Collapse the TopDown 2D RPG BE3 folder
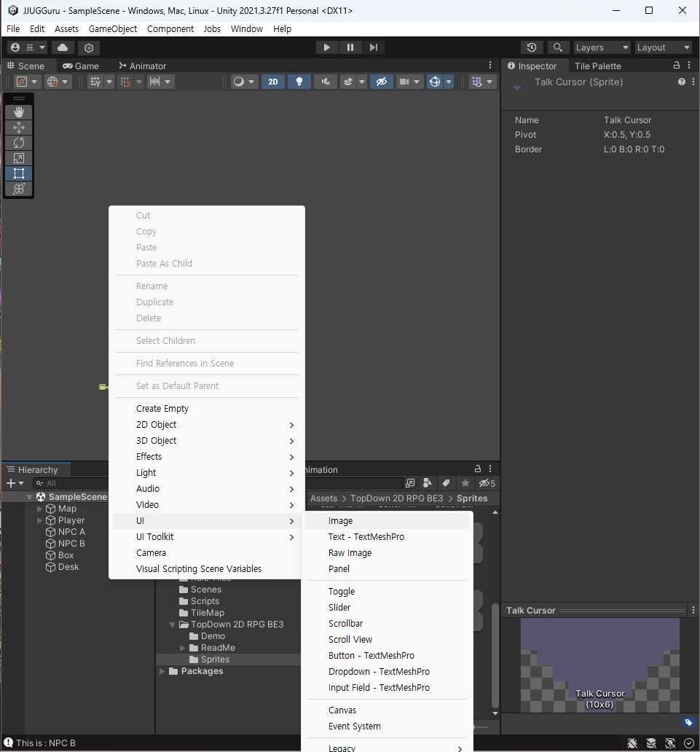The width and height of the screenshot is (700, 752). click(172, 624)
